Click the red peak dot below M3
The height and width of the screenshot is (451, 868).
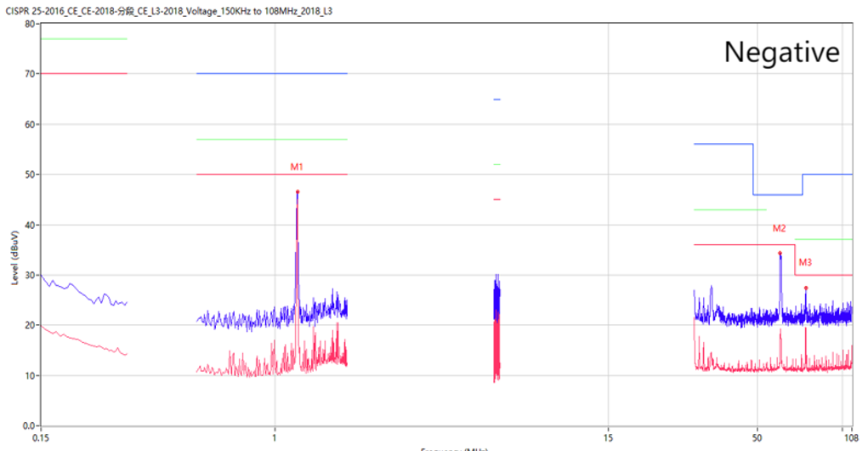click(806, 288)
